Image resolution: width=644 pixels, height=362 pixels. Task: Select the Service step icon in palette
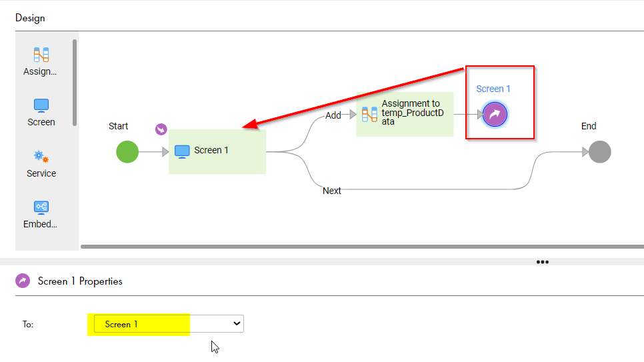[x=41, y=157]
